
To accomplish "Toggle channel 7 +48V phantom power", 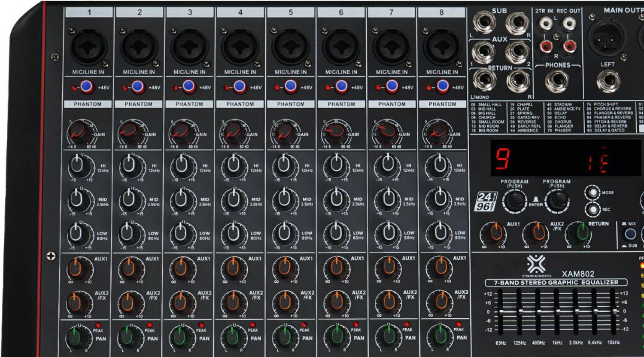I will pos(392,87).
